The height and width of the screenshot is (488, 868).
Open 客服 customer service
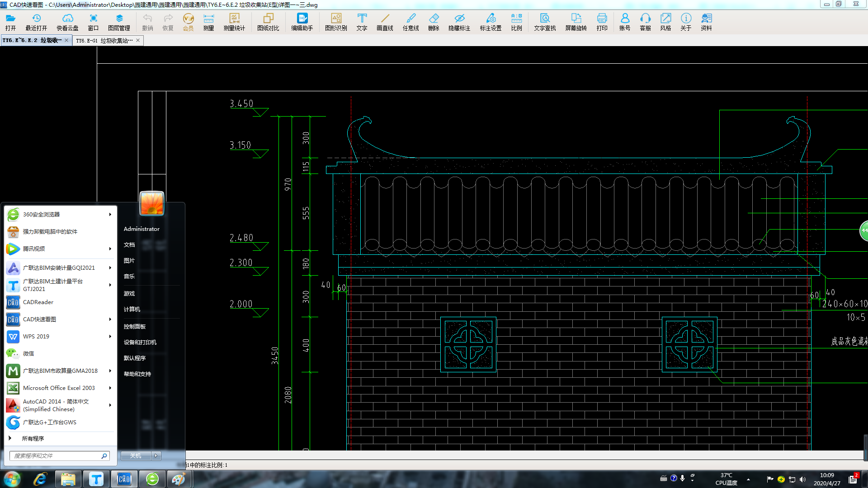[645, 22]
